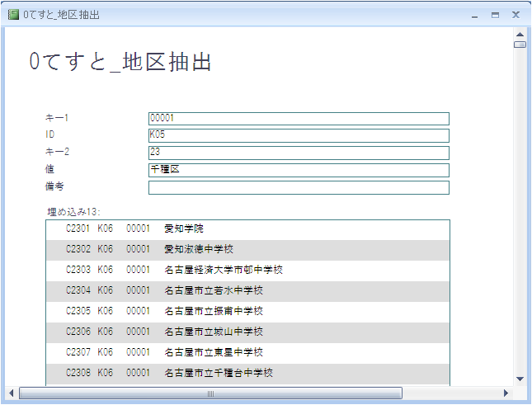532x405 pixels.
Task: Click into the empty 備考 field
Action: (299, 187)
